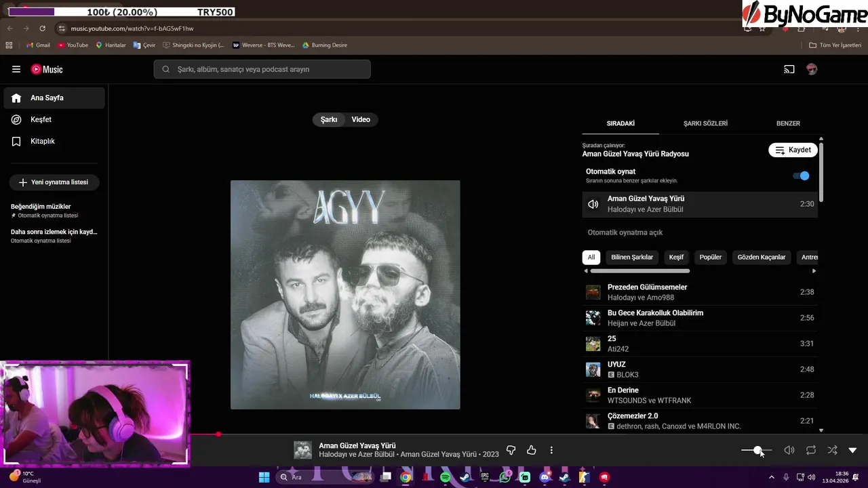Select the Gözden Kaçanlar filter chip
This screenshot has width=868, height=488.
762,258
